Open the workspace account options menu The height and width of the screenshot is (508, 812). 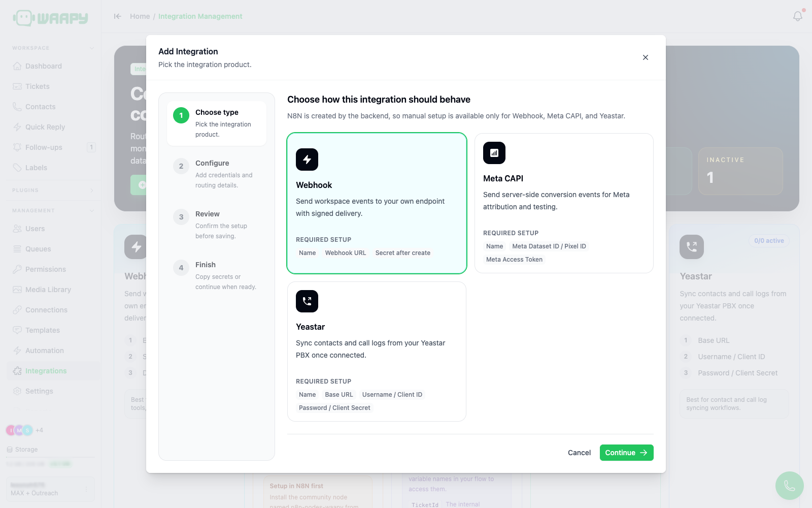86,489
